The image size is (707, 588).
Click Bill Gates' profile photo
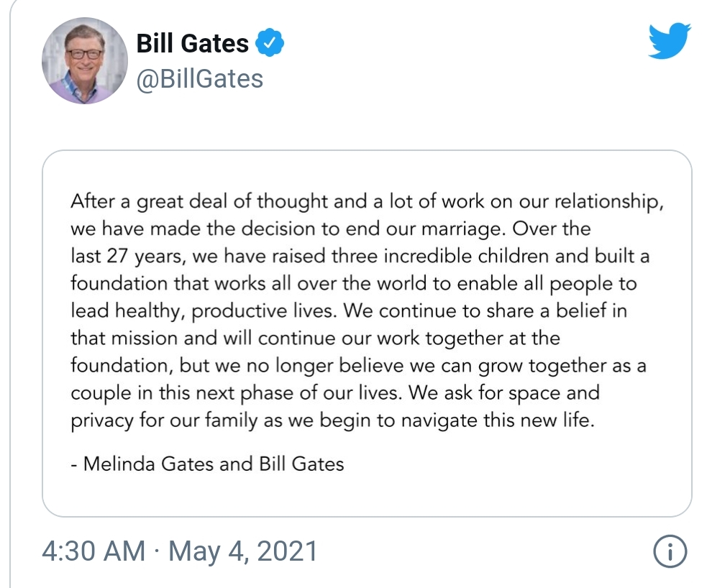tap(85, 60)
